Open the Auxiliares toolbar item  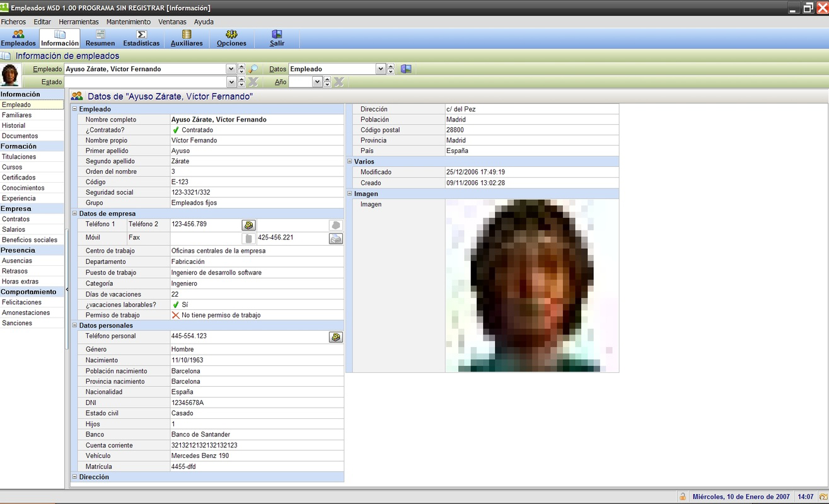pyautogui.click(x=187, y=38)
